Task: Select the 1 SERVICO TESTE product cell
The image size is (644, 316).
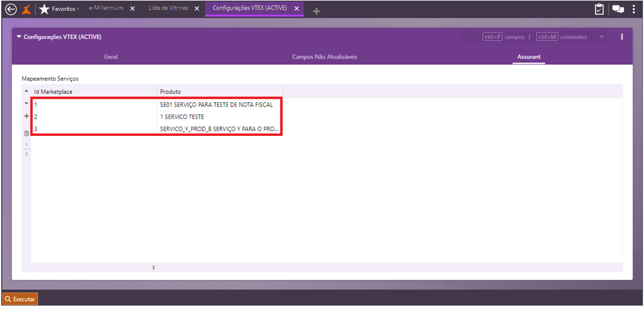Action: point(219,117)
